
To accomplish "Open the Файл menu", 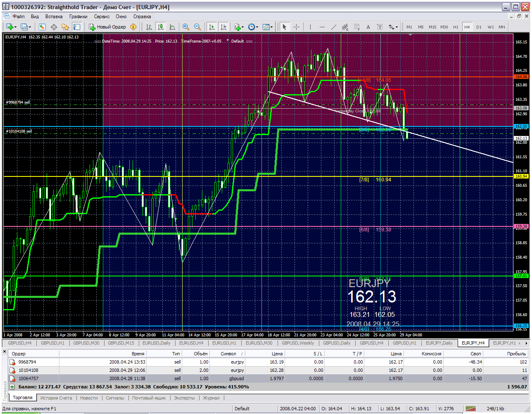I will point(19,17).
